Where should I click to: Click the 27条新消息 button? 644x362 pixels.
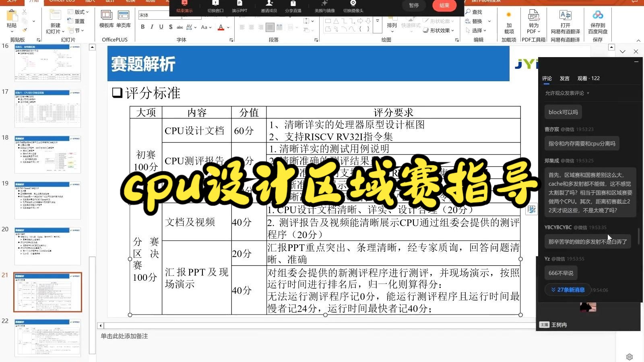click(568, 289)
